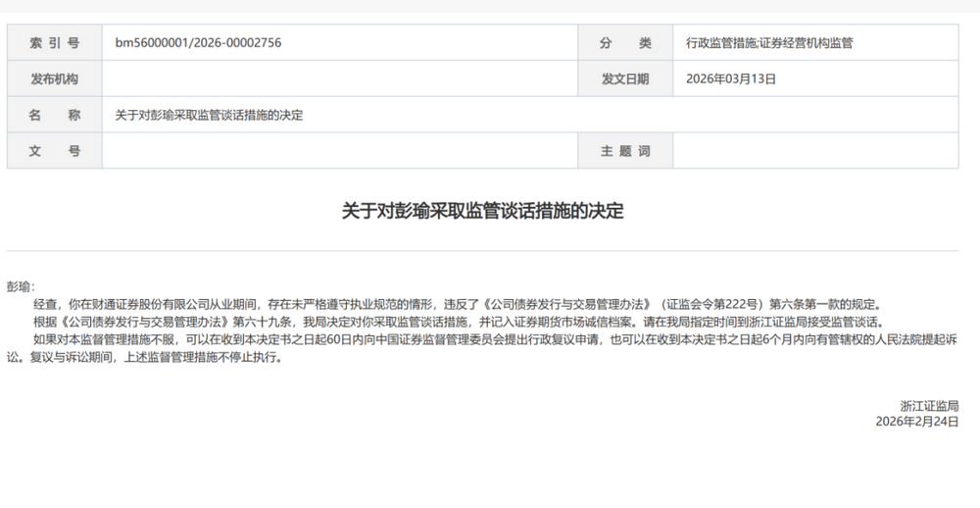Click the salutation line 彭瑜:

pos(21,286)
